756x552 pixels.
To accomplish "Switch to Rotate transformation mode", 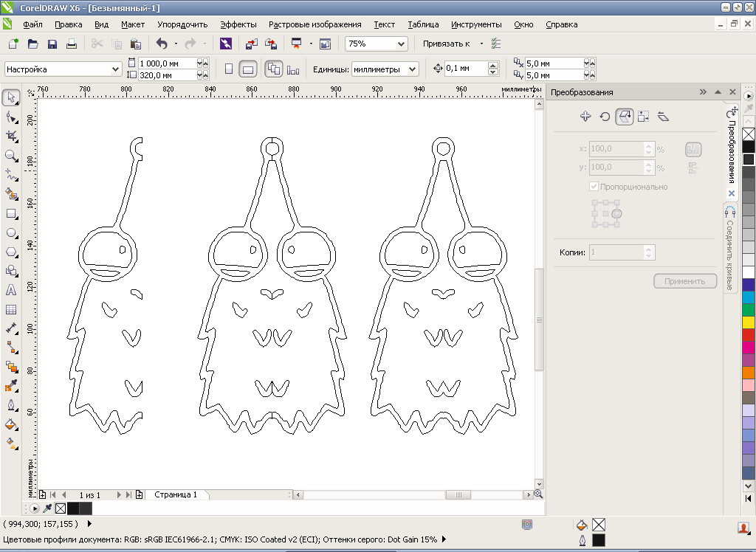I will coord(605,116).
